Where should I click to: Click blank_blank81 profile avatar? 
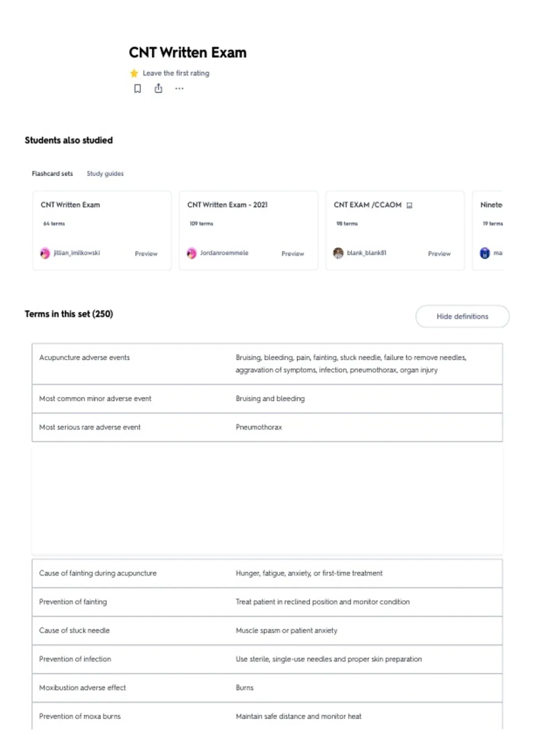[338, 253]
